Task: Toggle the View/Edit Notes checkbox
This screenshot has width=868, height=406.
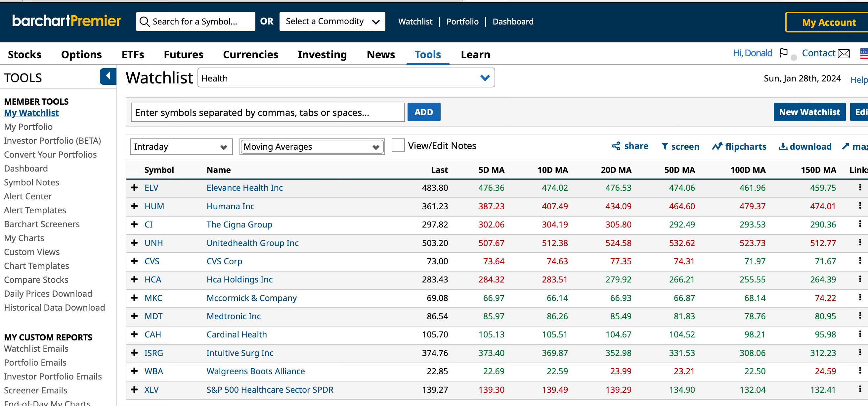Action: 398,145
